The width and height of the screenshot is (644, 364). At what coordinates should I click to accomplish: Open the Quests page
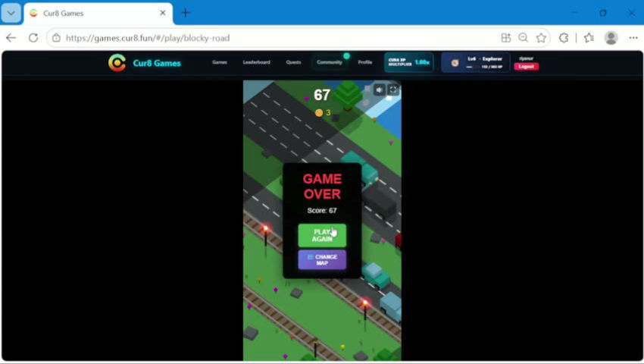(293, 62)
